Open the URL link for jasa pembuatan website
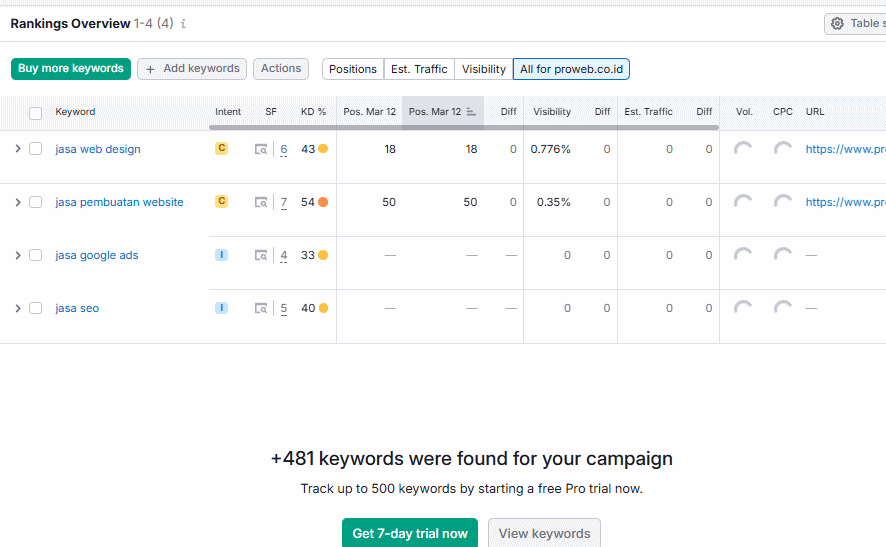This screenshot has height=547, width=886. pyautogui.click(x=845, y=202)
